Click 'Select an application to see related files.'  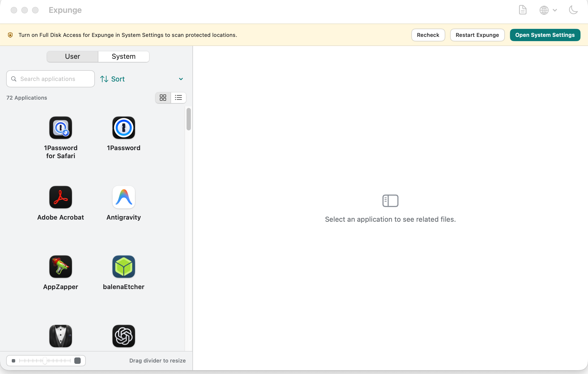(x=390, y=219)
